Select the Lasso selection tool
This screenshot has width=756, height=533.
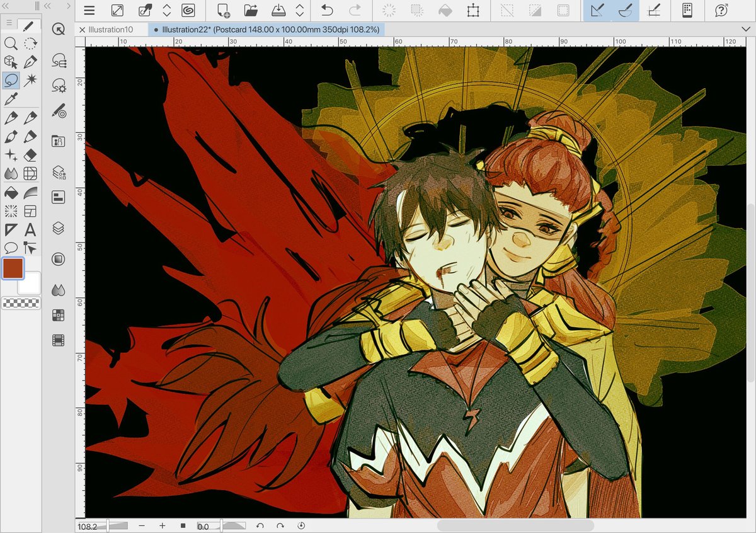(x=11, y=80)
